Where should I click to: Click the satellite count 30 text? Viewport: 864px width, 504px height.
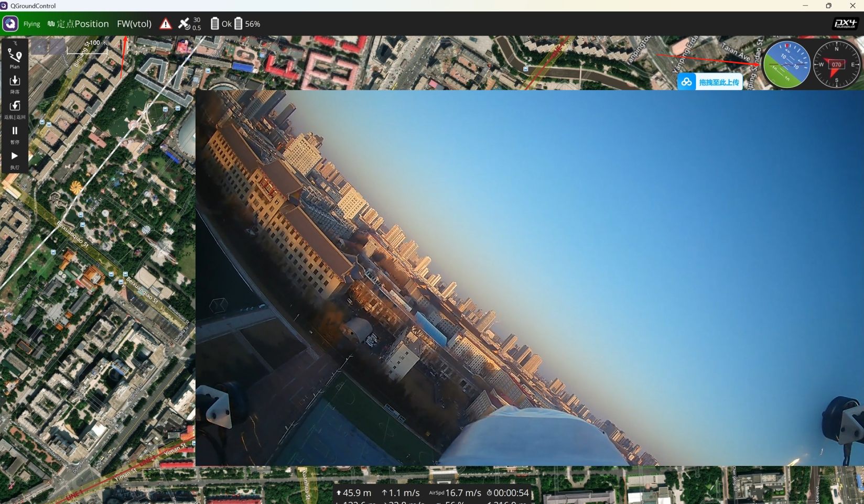click(x=197, y=20)
